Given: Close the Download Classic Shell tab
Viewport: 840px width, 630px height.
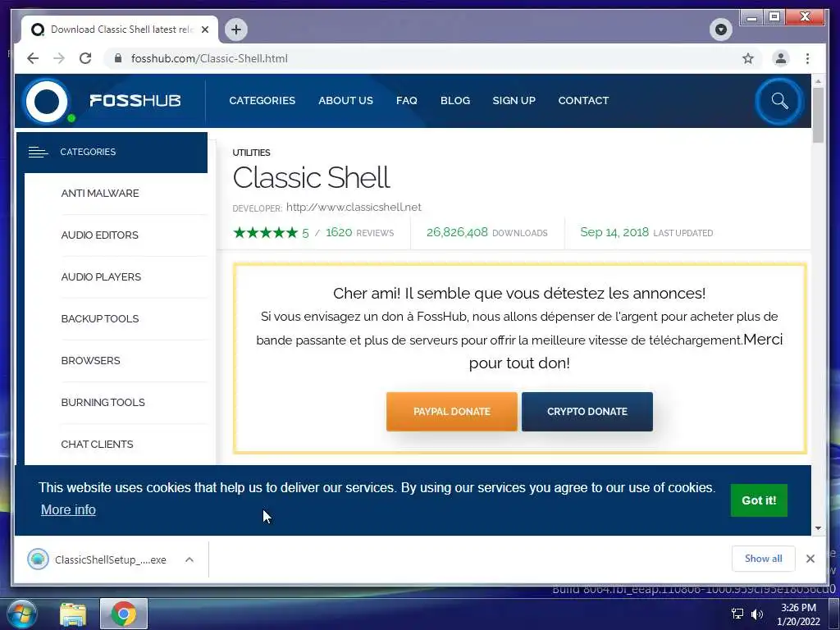Looking at the screenshot, I should coord(204,30).
